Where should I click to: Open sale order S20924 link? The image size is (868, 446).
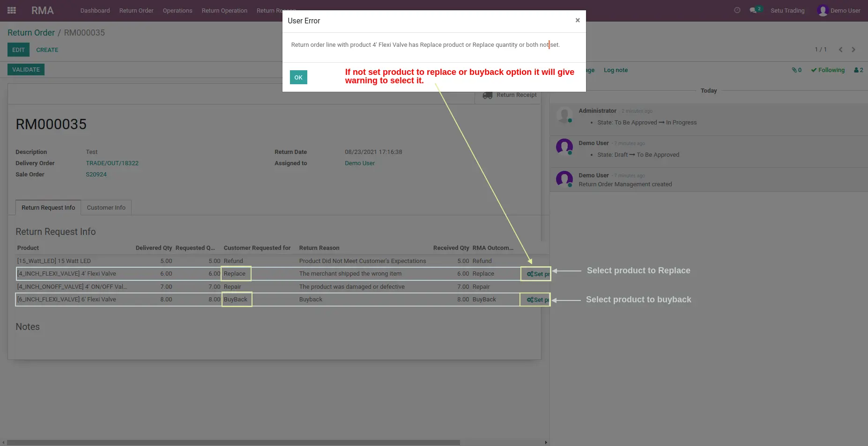tap(96, 175)
